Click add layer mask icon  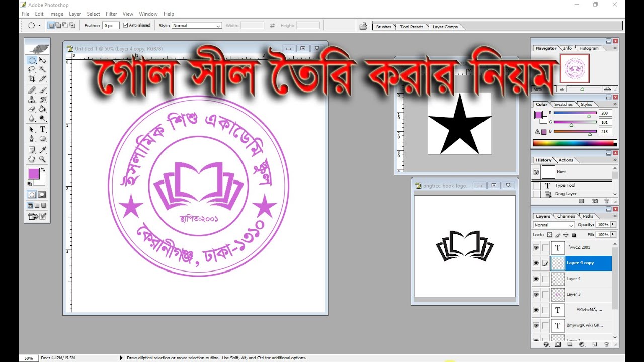(558, 344)
